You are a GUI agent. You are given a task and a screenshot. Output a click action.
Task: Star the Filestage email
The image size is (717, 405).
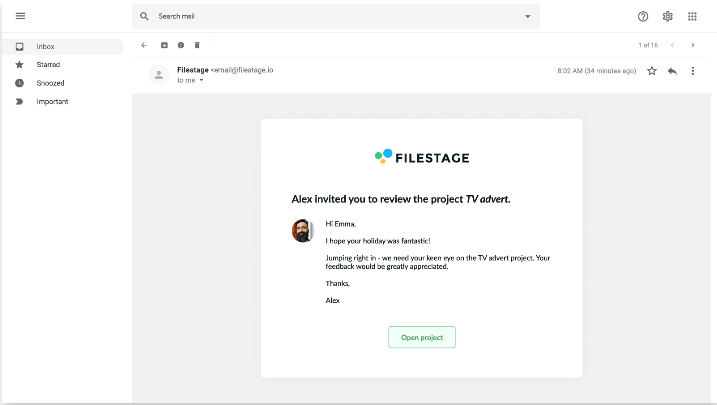(x=652, y=71)
